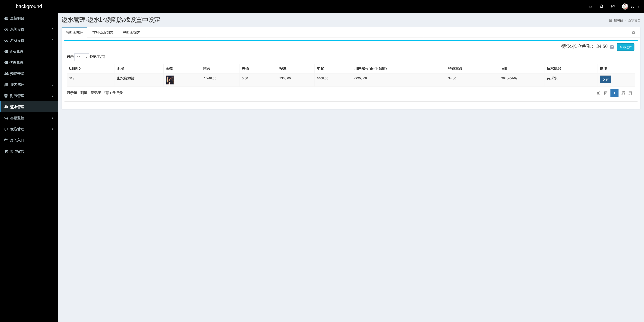This screenshot has width=644, height=322.
Task: Expand the 系统设置 sidebar menu
Action: (x=29, y=29)
